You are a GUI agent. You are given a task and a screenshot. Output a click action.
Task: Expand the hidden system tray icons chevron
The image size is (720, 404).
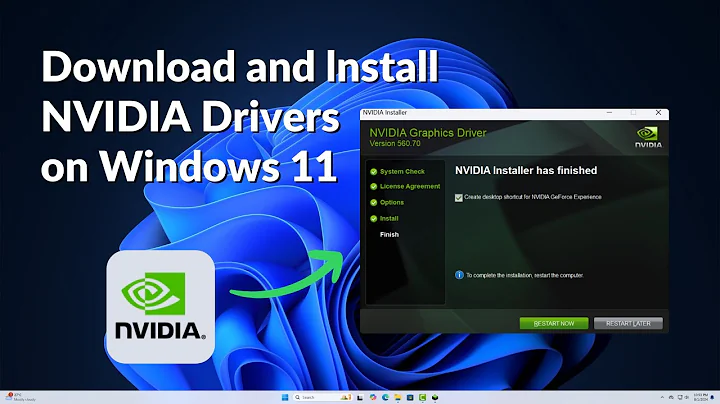coord(663,397)
